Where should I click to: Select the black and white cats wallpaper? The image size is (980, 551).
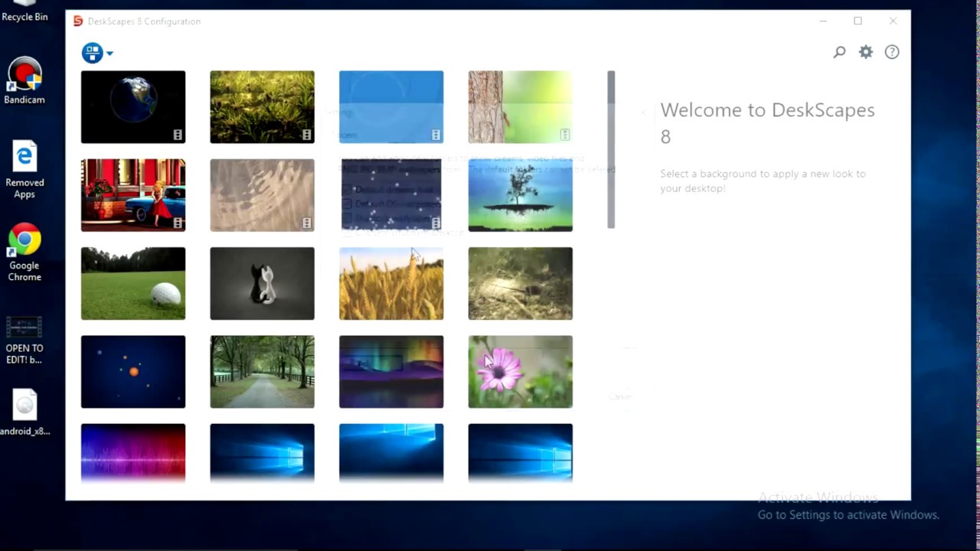pyautogui.click(x=262, y=283)
